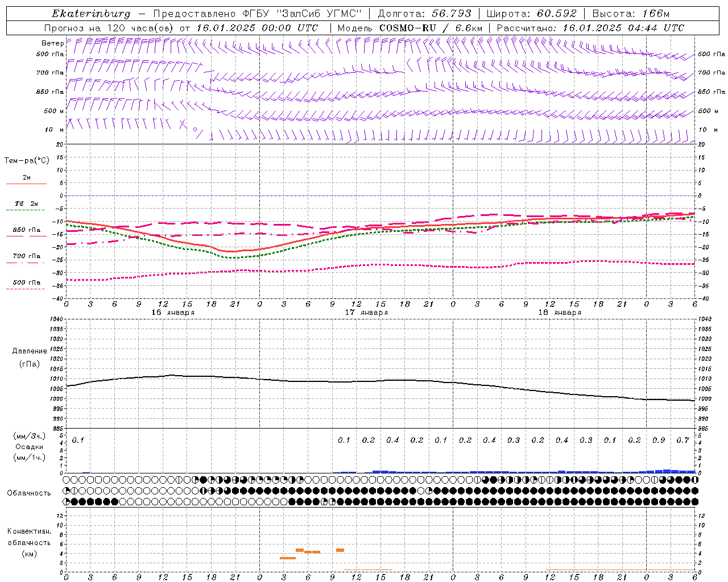The height and width of the screenshot is (582, 728).
Task: Click the (мм/3ч.) precipitation unit label
Action: [x=30, y=436]
